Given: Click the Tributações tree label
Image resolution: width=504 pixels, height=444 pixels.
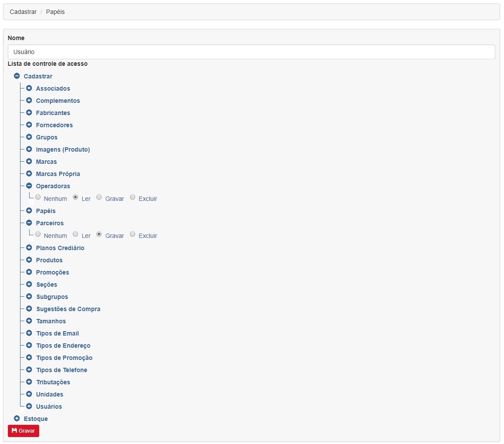Looking at the screenshot, I should pos(53,382).
